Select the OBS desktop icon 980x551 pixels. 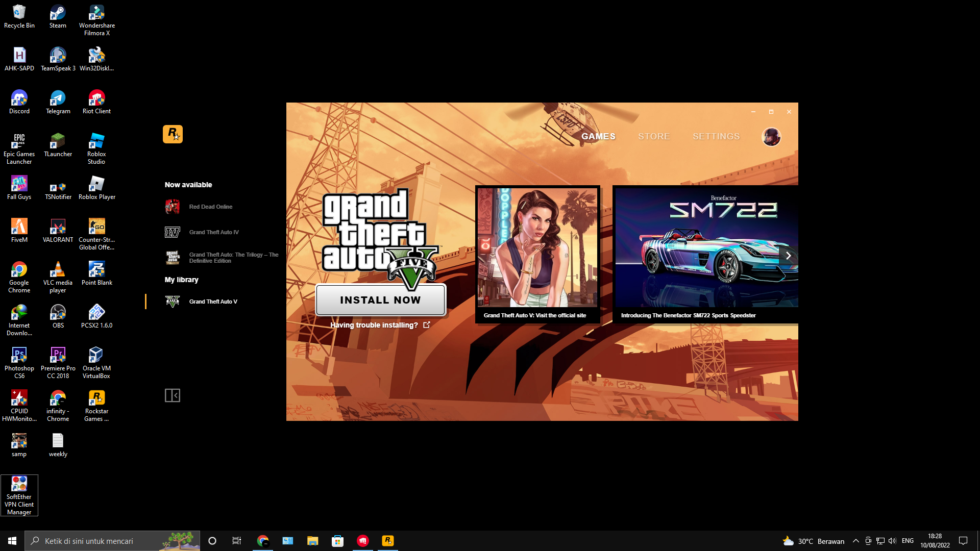click(x=58, y=317)
